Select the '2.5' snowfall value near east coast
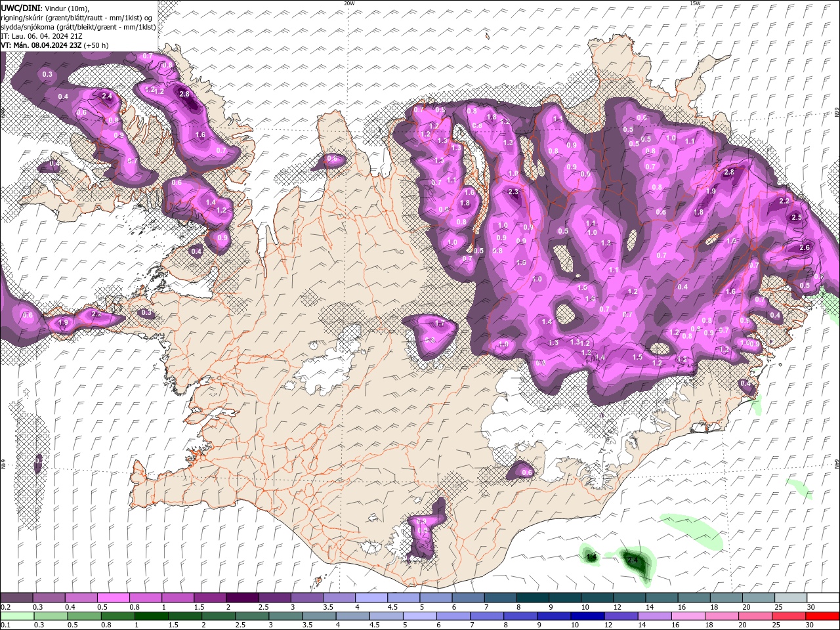The width and height of the screenshot is (840, 630). point(797,217)
